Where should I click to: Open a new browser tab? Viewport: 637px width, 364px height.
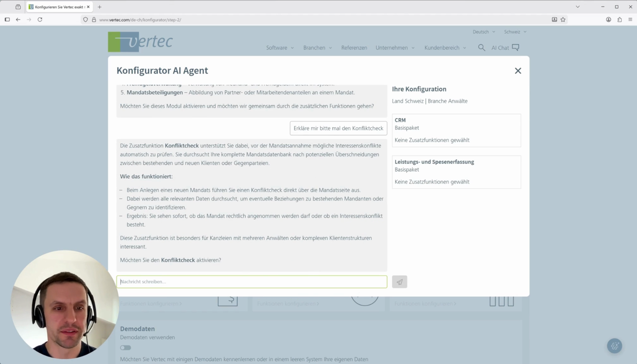pyautogui.click(x=100, y=7)
